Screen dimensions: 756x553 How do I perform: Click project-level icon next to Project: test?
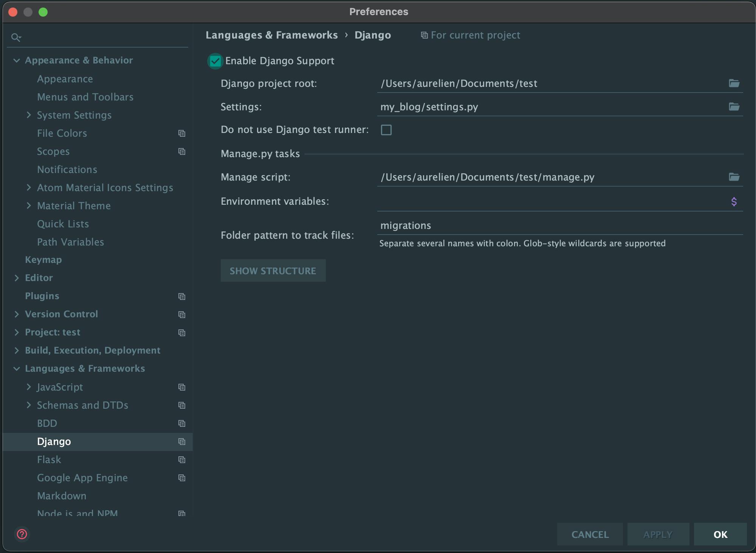coord(182,333)
